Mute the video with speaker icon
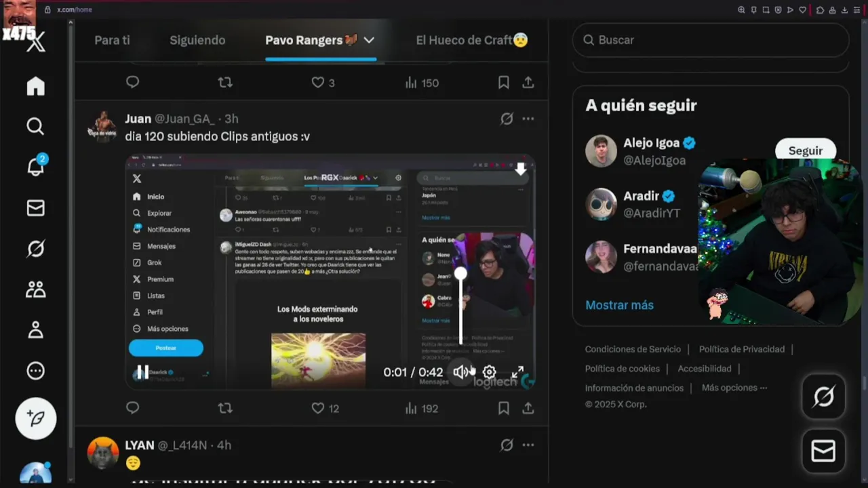 coord(461,371)
